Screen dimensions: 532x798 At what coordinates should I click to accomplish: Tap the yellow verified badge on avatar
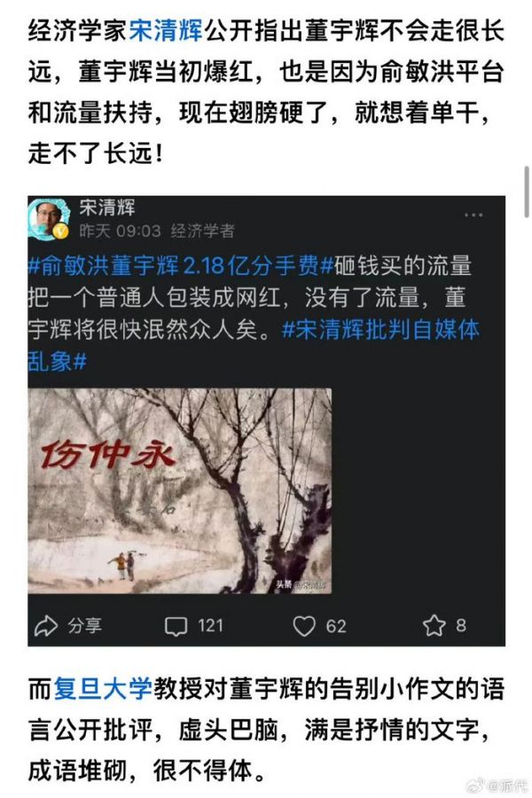tap(61, 231)
